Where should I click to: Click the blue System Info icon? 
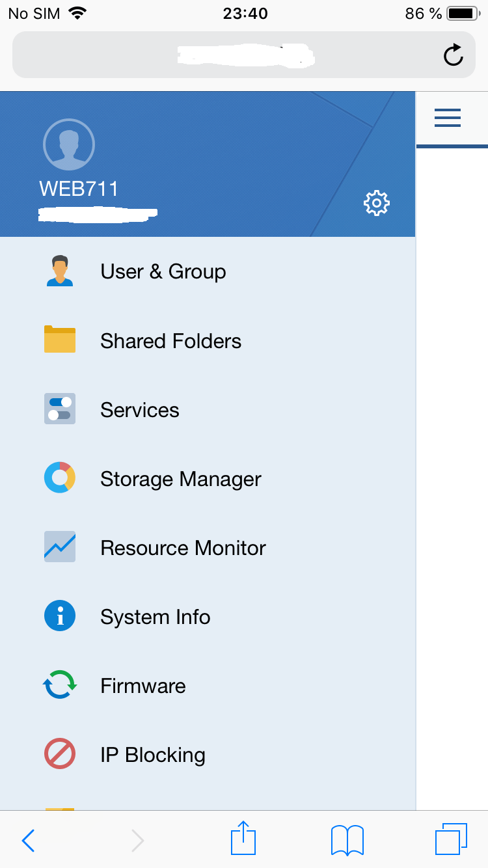tap(60, 616)
